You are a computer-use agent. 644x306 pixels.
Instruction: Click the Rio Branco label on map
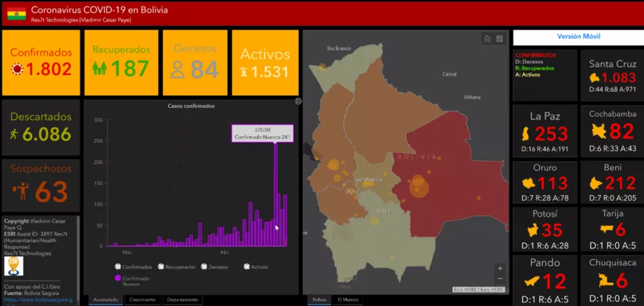tap(338, 48)
